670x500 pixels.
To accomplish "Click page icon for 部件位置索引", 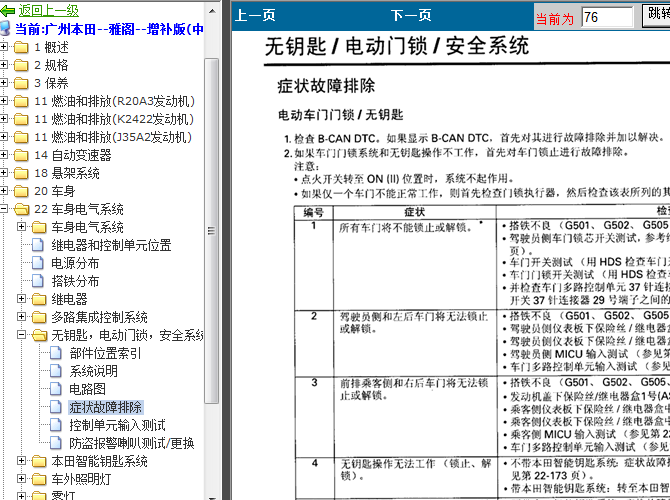I will click(56, 353).
